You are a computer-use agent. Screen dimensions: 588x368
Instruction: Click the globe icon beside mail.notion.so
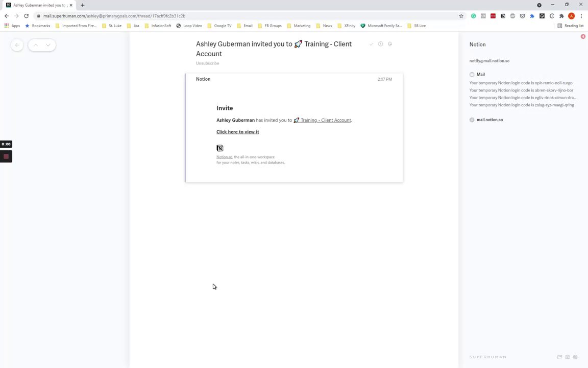(472, 120)
